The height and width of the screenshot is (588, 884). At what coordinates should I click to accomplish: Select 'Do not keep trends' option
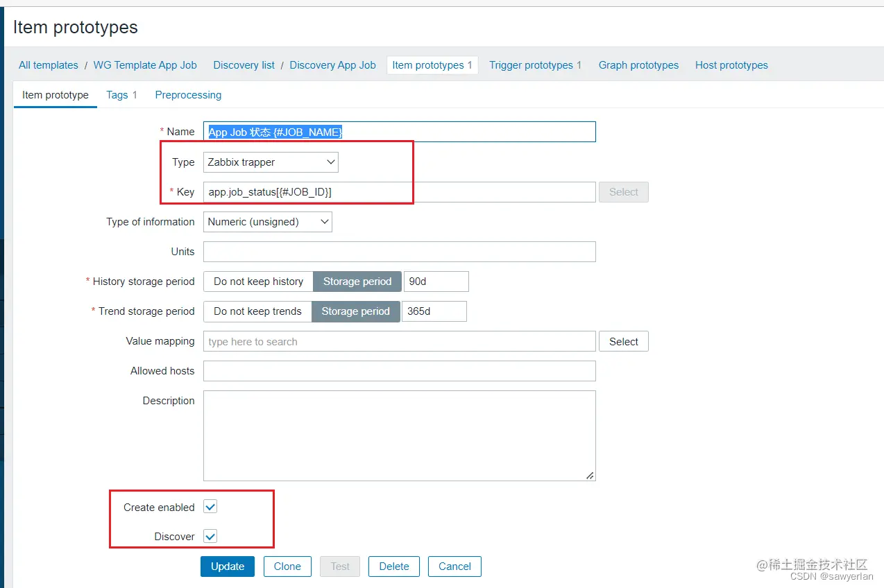(257, 311)
